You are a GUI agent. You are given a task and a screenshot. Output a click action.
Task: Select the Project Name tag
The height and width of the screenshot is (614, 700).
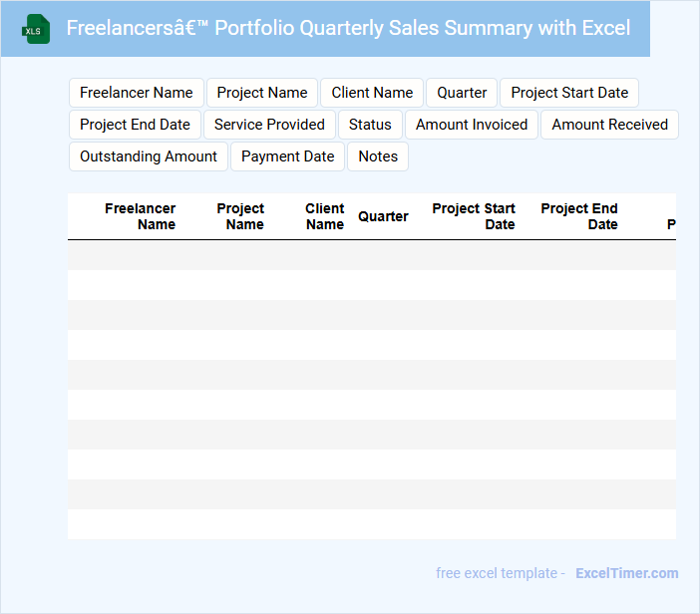262,93
